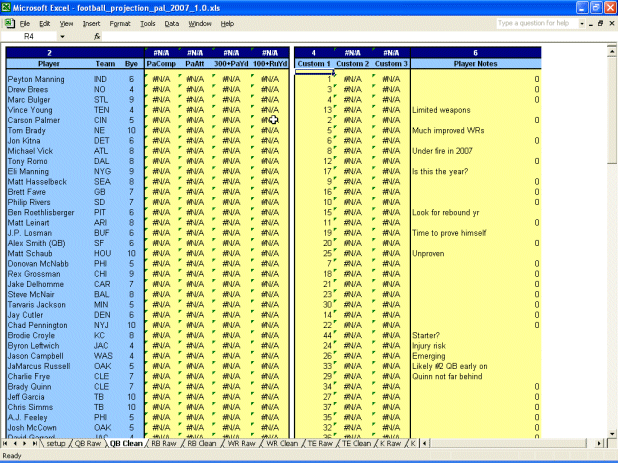Click the vertical scrollbar up arrow
The image size is (618, 463).
[612, 50]
